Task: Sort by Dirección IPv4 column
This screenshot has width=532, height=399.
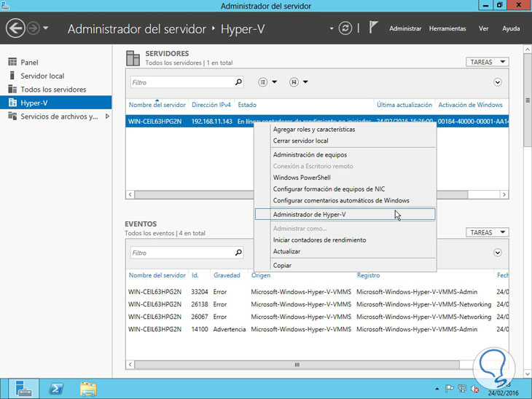Action: (211, 105)
